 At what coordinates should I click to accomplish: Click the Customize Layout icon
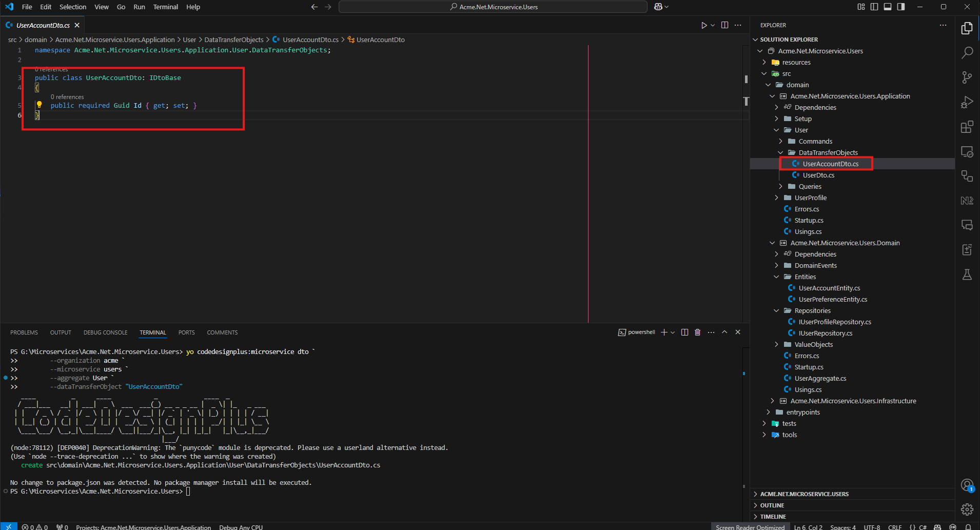pyautogui.click(x=861, y=7)
